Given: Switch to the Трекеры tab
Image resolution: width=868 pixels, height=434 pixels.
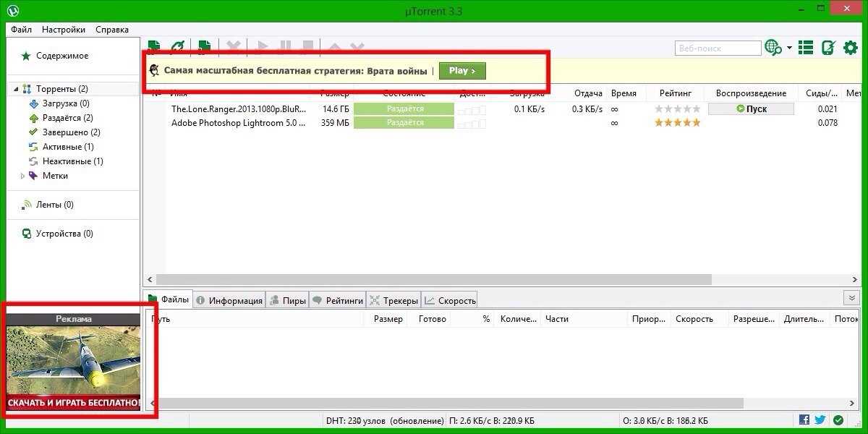Looking at the screenshot, I should (394, 300).
